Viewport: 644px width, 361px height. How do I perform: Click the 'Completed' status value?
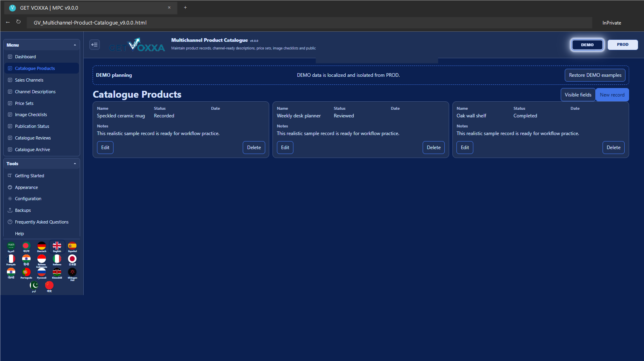[x=525, y=116]
